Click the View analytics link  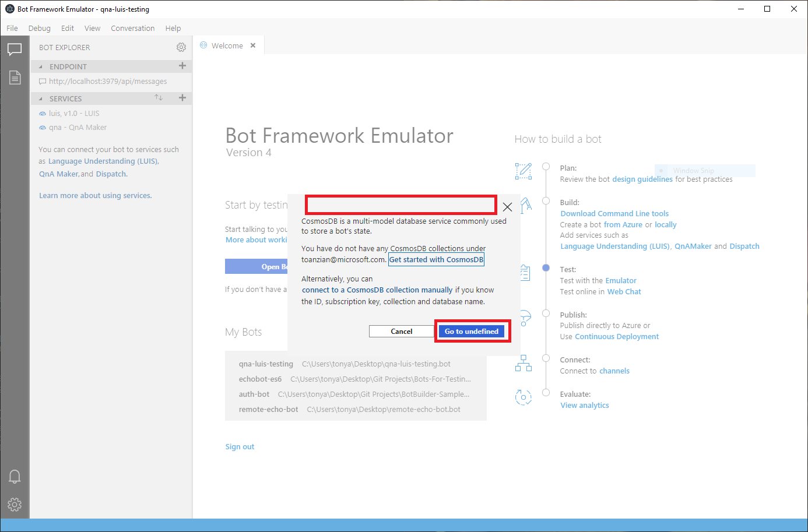click(x=585, y=405)
